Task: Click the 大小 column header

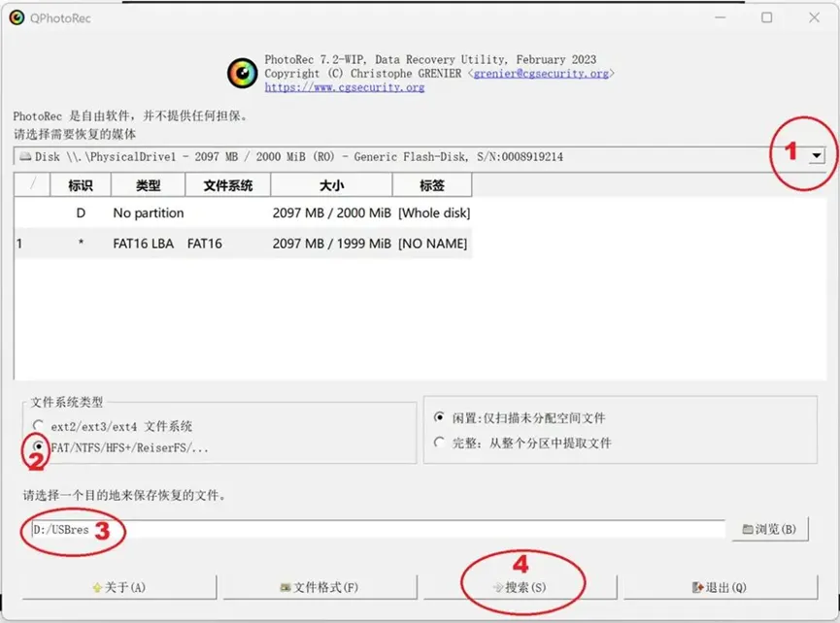Action: [331, 185]
